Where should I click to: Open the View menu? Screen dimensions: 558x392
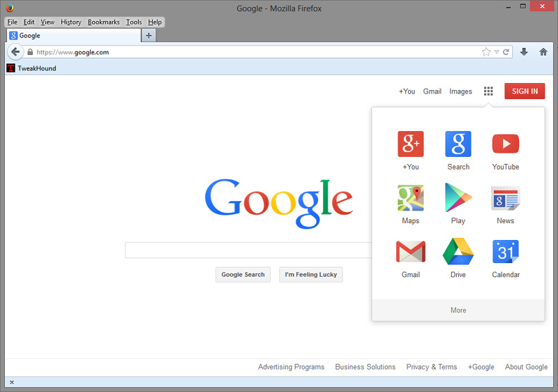[47, 22]
